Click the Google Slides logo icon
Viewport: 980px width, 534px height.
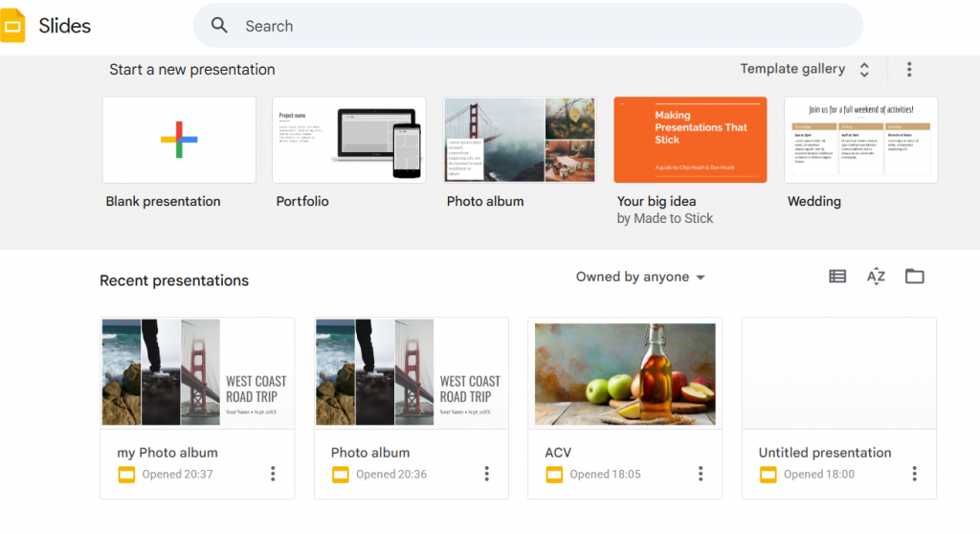(x=13, y=26)
